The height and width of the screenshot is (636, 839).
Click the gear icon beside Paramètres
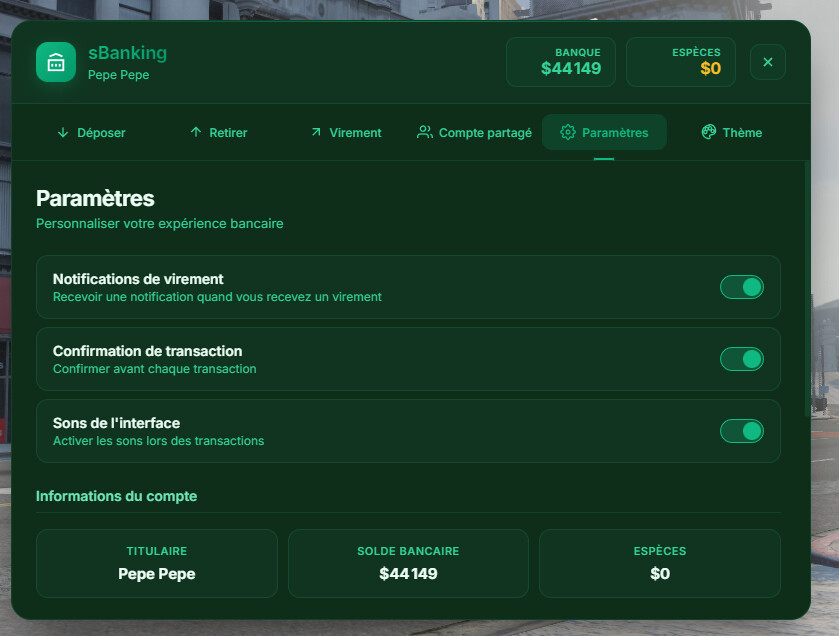(x=568, y=132)
